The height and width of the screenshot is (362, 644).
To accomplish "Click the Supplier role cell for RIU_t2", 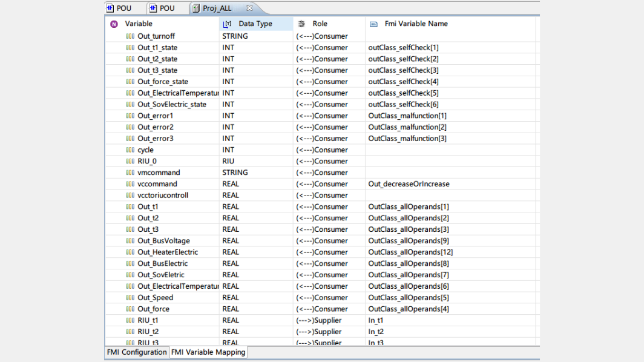I will (x=319, y=332).
